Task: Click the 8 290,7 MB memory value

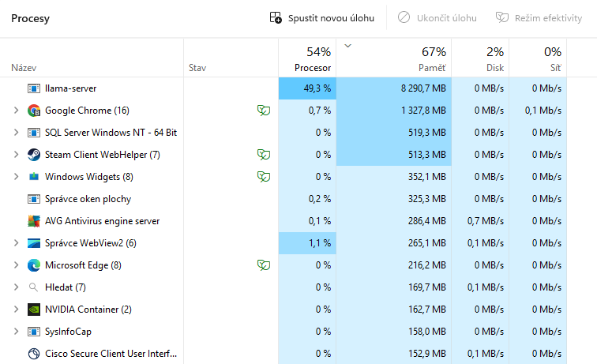Action: [x=423, y=88]
